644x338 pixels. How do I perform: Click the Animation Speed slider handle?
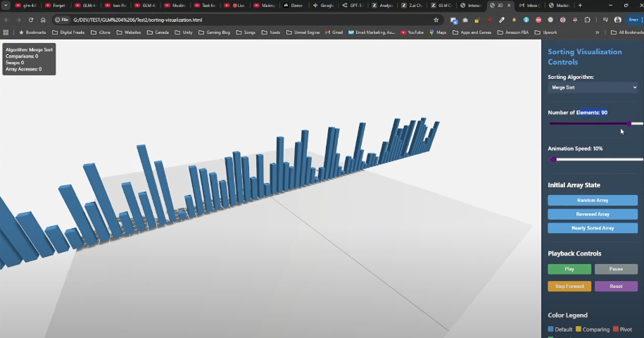553,160
